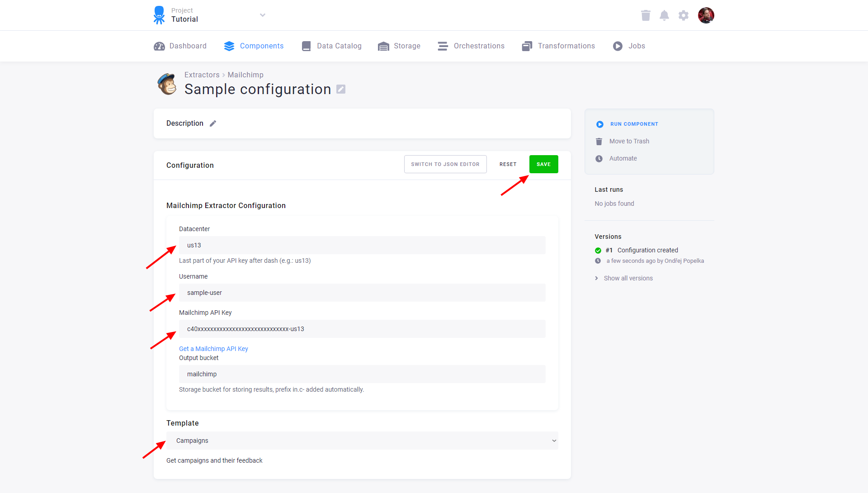Image resolution: width=868 pixels, height=493 pixels.
Task: Reset the configuration changes
Action: coord(508,164)
